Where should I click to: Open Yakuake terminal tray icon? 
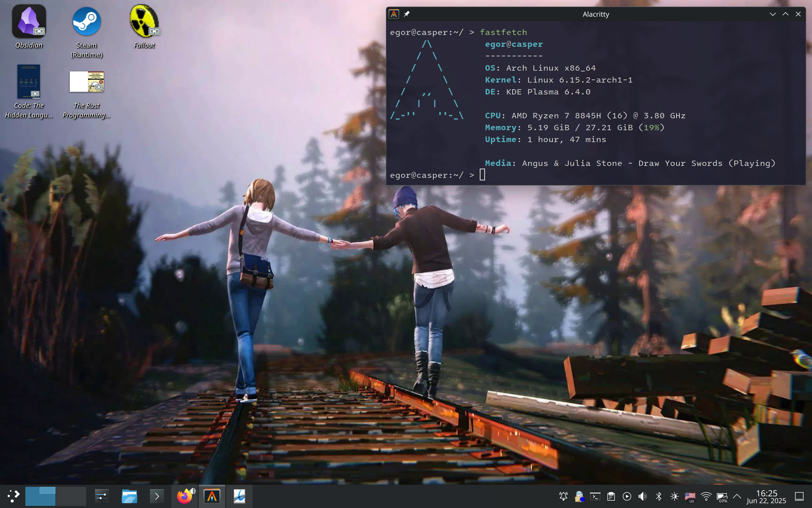pos(595,496)
